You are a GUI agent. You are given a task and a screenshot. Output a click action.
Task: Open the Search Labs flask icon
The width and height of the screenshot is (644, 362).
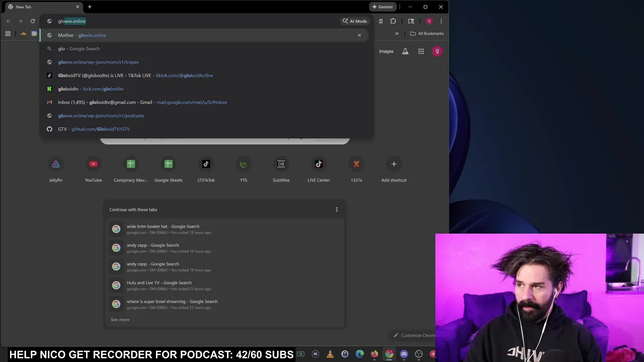click(x=405, y=51)
